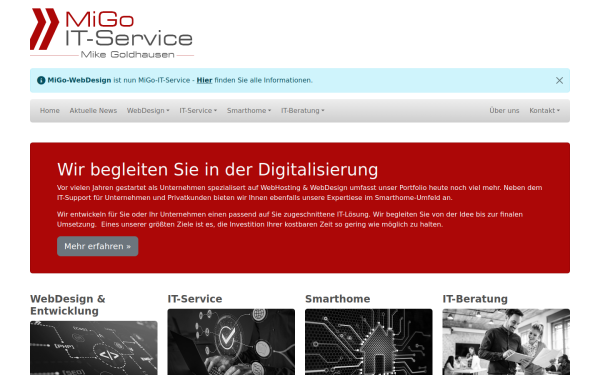The height and width of the screenshot is (375, 600).
Task: Click the paragraph starting 'Vor vielen Jahren gestartet'
Action: pyautogui.click(x=300, y=193)
